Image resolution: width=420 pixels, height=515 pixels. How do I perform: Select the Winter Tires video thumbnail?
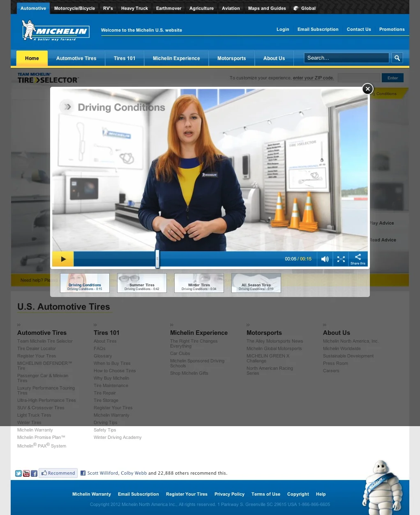(199, 283)
